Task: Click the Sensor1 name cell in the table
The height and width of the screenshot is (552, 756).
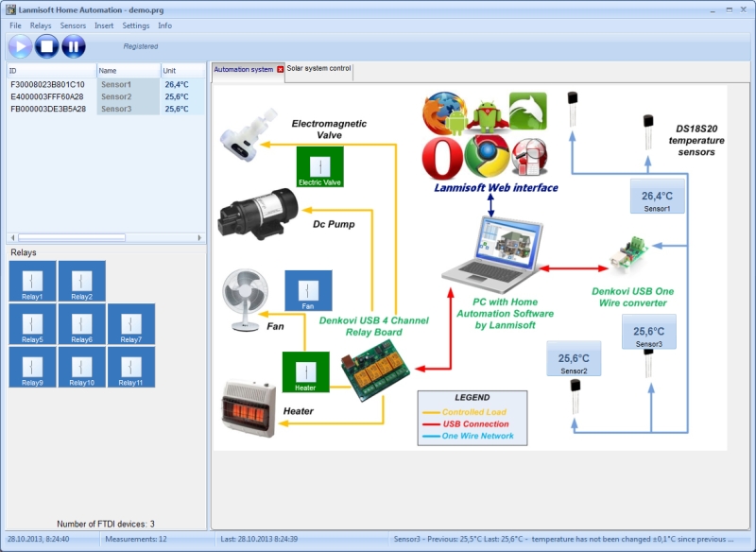Action: (129, 84)
